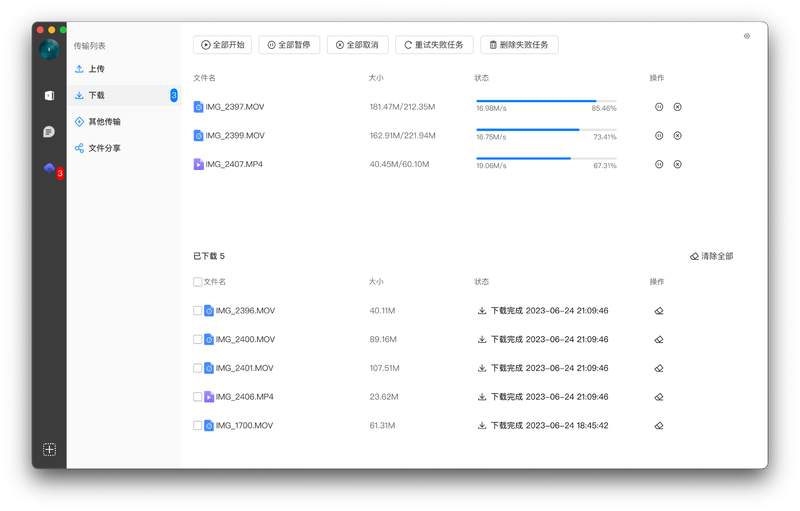Click progress bar of IMG_2399.MOV

(x=546, y=130)
